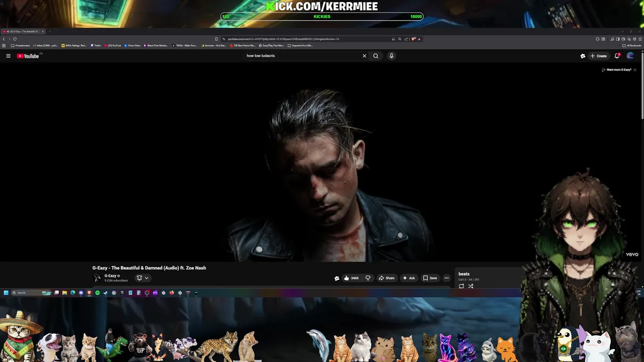Screen dimensions: 644x362
Task: Open the IMDb Ratings bookmark
Action: point(74,45)
